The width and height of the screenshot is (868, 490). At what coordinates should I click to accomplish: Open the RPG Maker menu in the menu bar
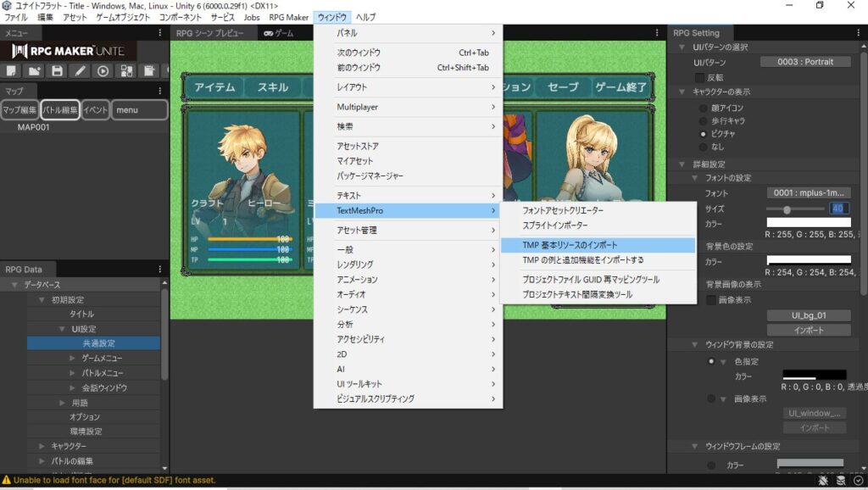click(x=288, y=17)
